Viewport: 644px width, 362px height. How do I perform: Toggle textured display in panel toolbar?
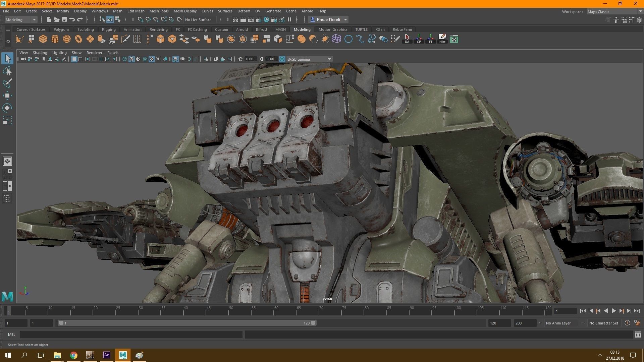click(152, 59)
